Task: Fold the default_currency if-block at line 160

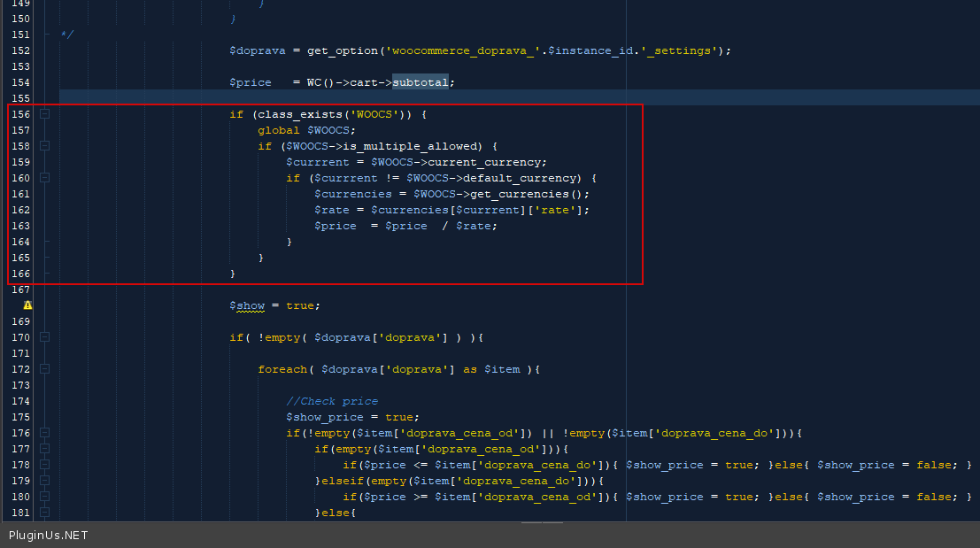Action: tap(45, 178)
